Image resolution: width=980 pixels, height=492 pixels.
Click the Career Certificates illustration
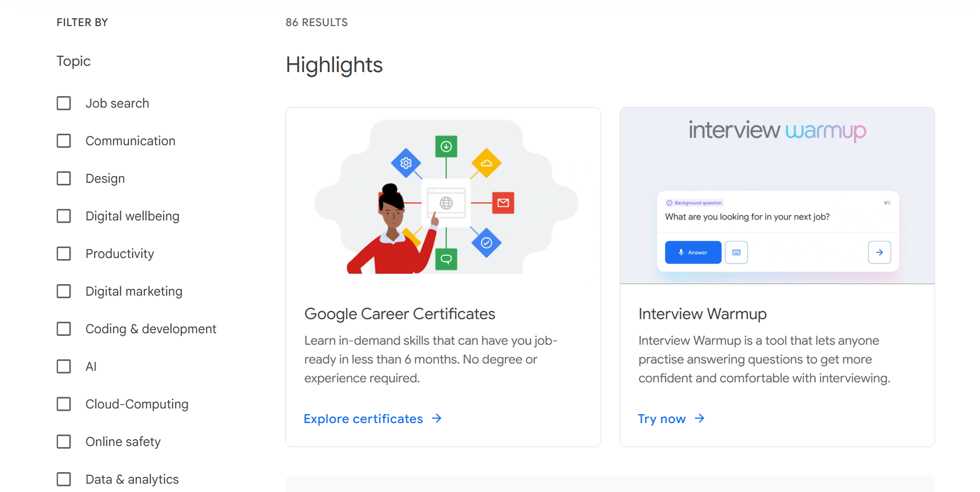pyautogui.click(x=446, y=196)
